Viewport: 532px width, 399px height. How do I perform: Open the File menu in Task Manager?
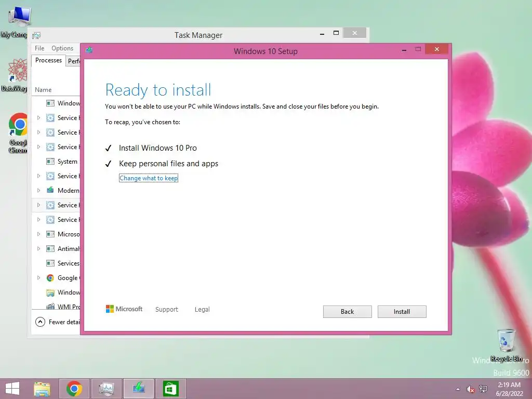tap(39, 48)
